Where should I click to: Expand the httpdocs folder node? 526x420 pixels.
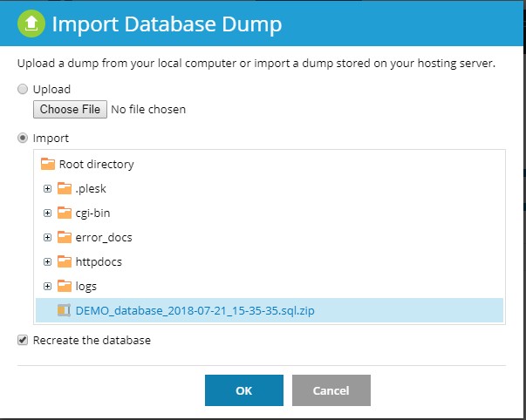point(47,261)
